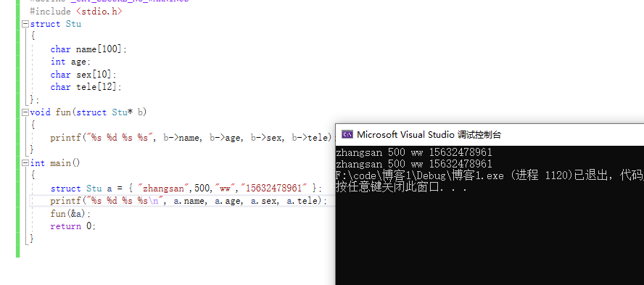The height and width of the screenshot is (285, 644).
Task: Click the int age; declaration
Action: click(70, 62)
